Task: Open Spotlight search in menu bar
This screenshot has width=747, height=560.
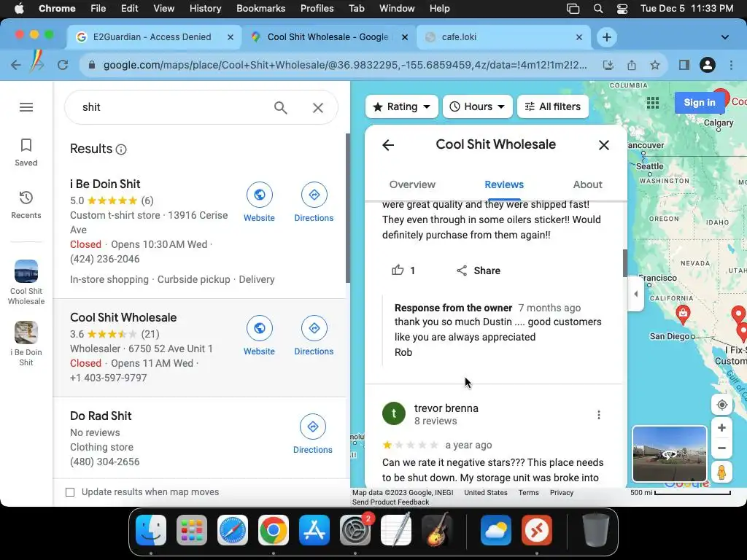Action: tap(598, 9)
